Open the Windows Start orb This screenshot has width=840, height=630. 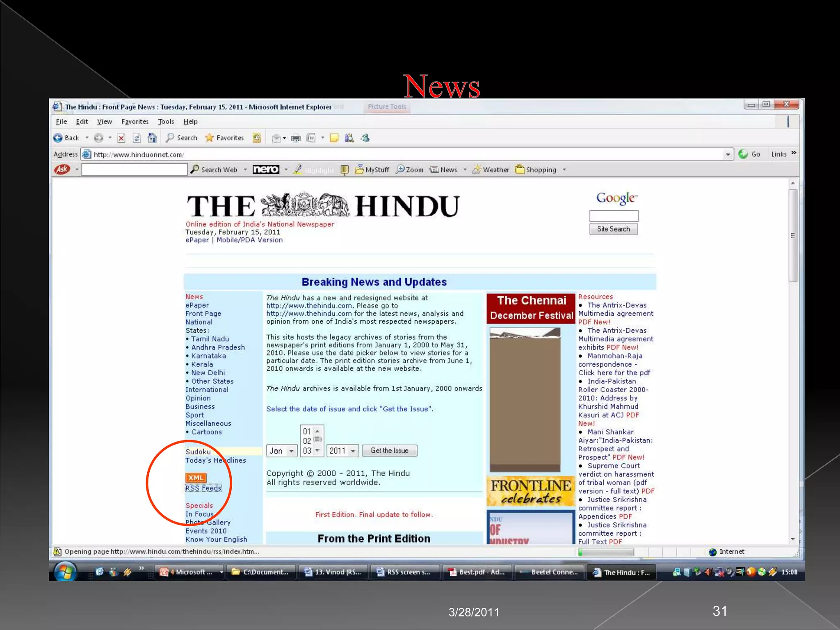(x=65, y=572)
